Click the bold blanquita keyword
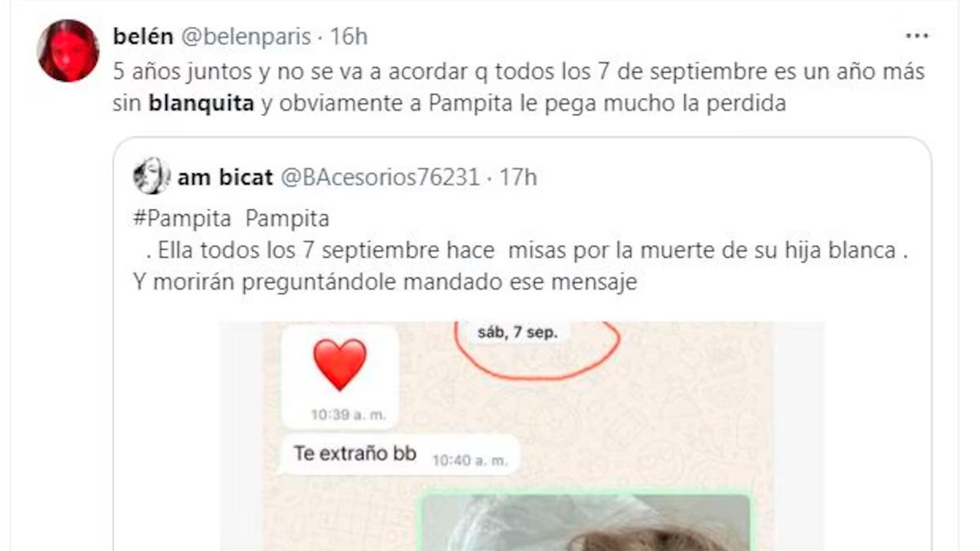 [202, 104]
